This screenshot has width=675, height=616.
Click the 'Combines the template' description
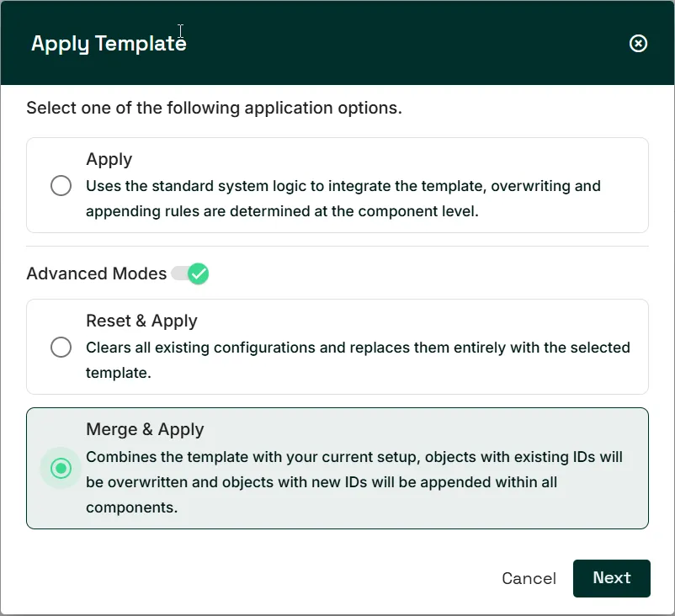(354, 482)
